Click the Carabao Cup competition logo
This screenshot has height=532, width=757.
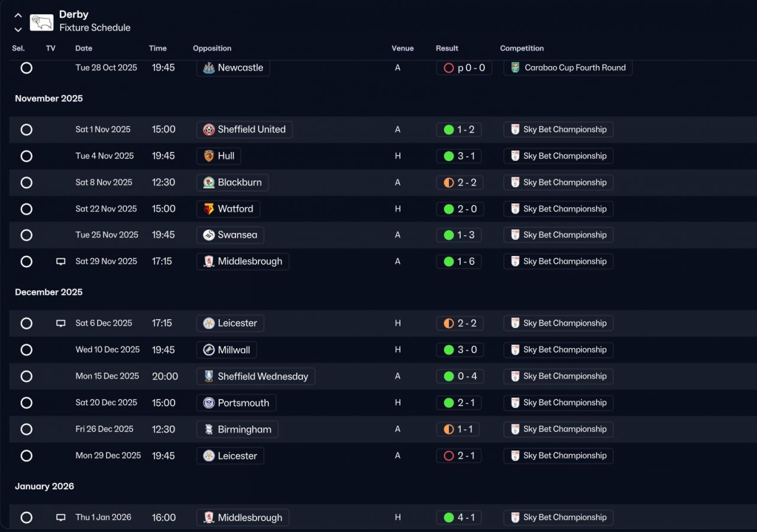515,68
